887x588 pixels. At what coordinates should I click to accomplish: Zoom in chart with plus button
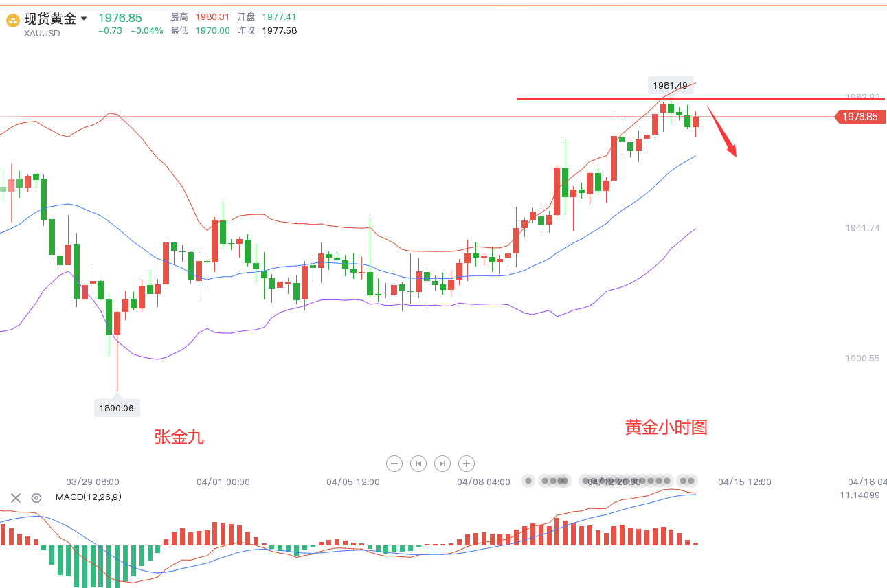(467, 464)
